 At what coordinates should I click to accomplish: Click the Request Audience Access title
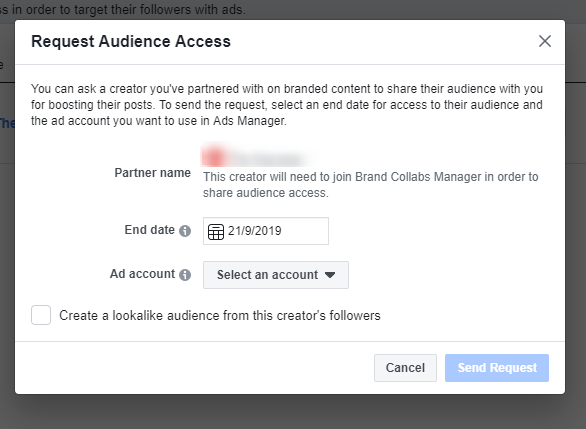coord(131,41)
